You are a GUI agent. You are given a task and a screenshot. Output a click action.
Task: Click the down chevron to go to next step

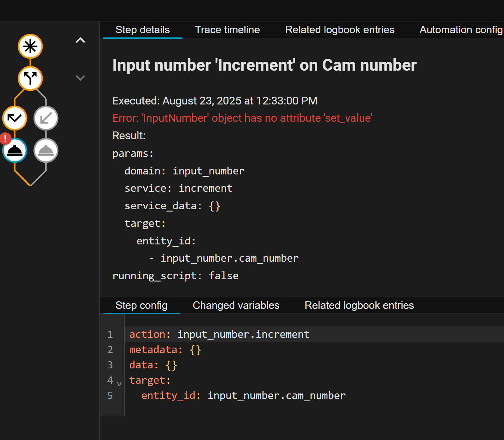[80, 78]
